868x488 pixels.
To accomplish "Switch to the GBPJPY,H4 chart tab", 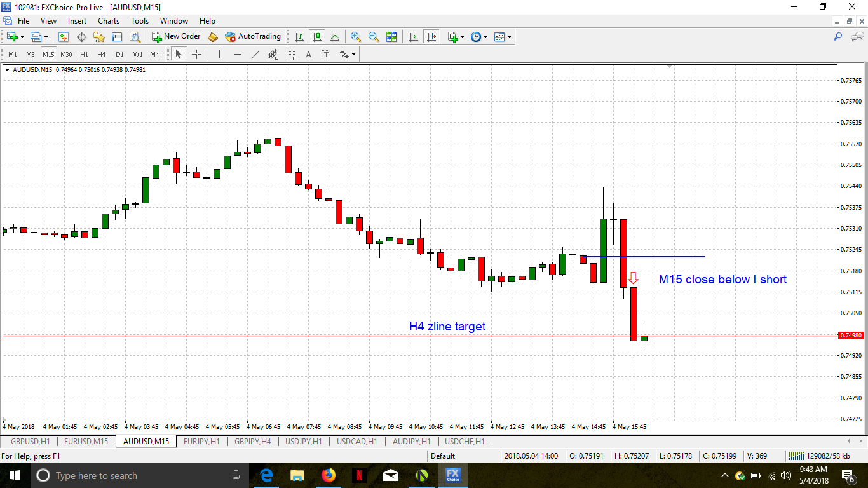I will pyautogui.click(x=253, y=441).
